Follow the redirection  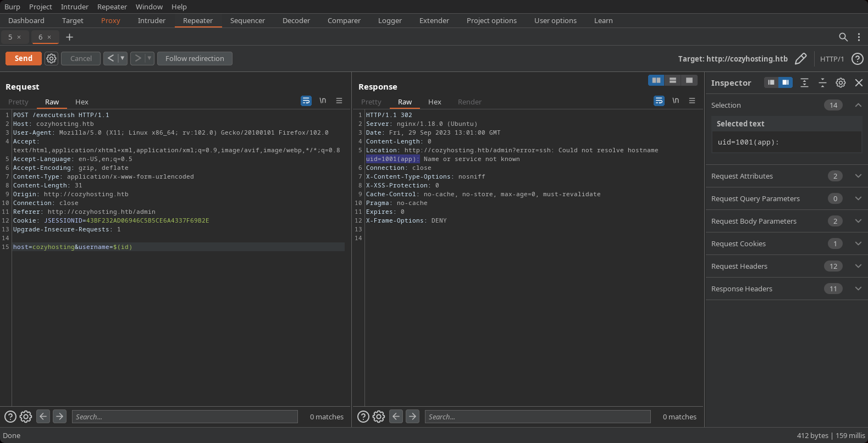(195, 58)
